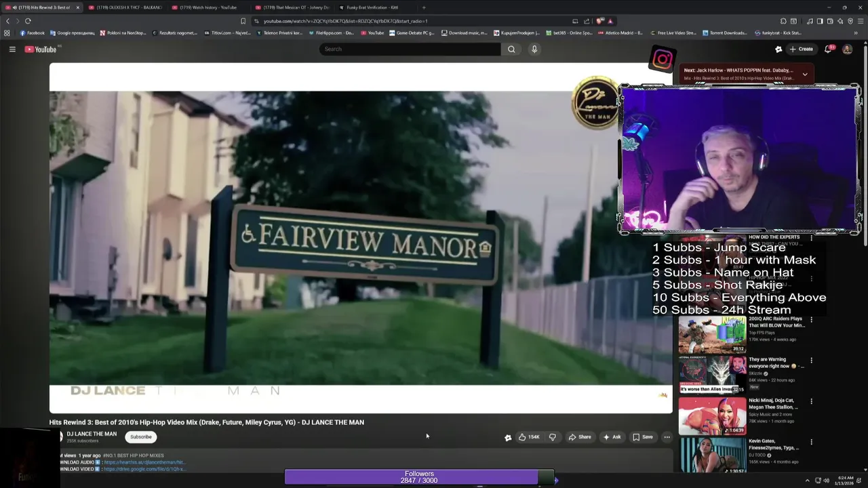The width and height of the screenshot is (868, 488).
Task: Click the share icon in the address bar
Action: [587, 21]
